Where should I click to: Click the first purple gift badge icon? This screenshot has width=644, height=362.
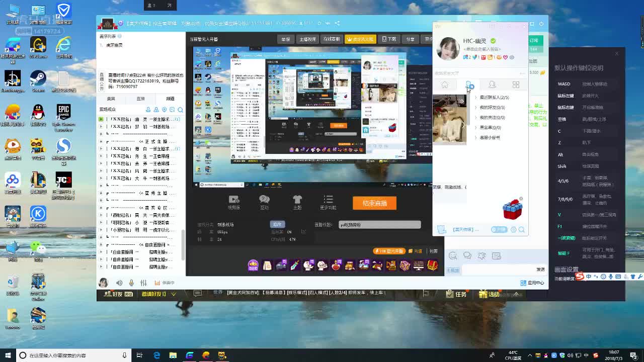pyautogui.click(x=253, y=265)
